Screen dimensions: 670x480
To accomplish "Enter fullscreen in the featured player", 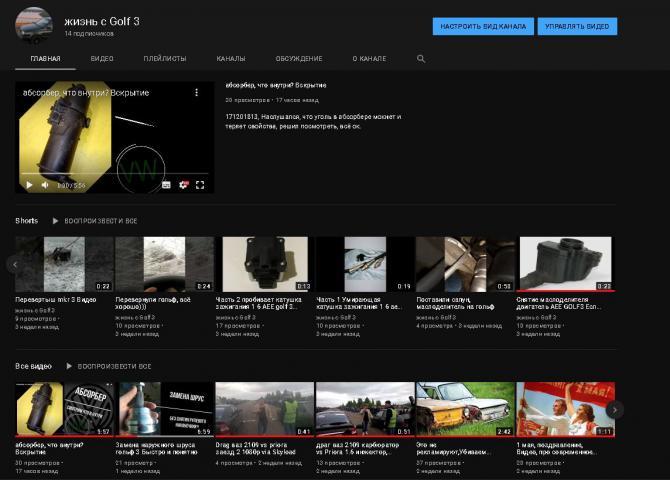I will [x=200, y=185].
